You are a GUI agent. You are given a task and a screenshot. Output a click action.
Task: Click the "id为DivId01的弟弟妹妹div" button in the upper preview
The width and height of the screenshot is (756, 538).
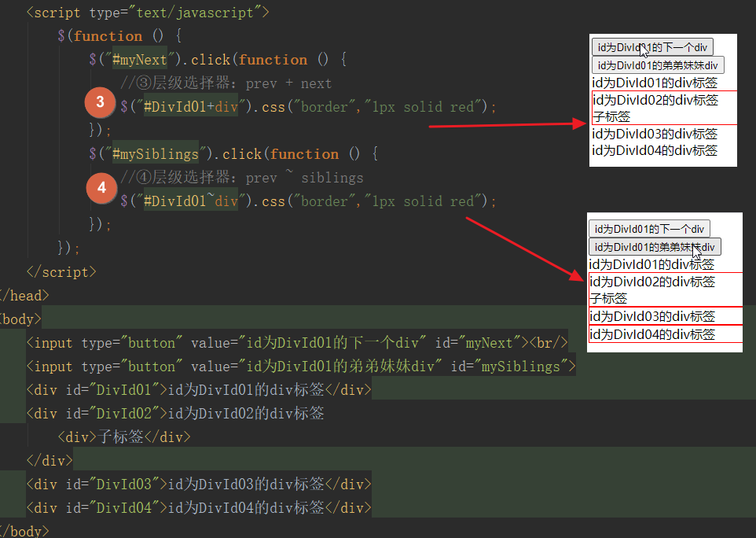coord(658,65)
